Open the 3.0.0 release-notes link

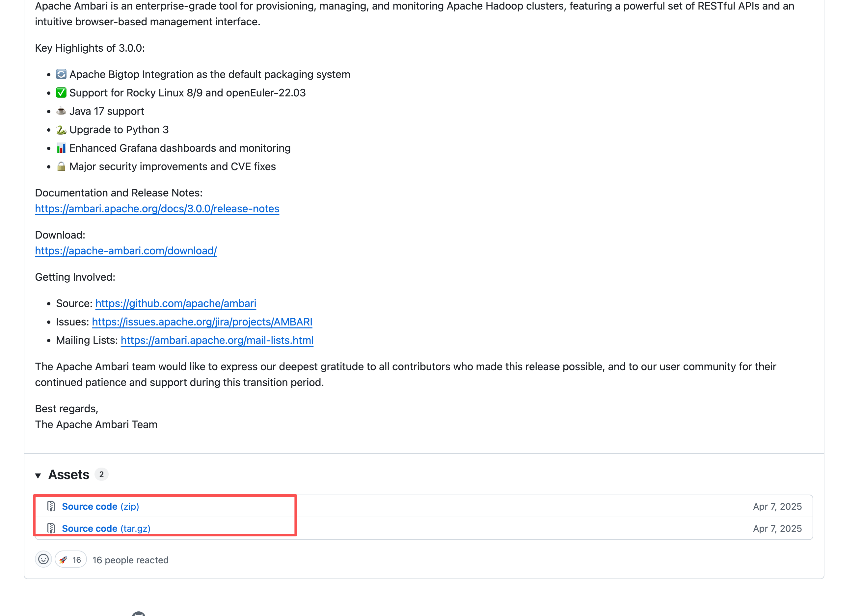click(x=157, y=209)
